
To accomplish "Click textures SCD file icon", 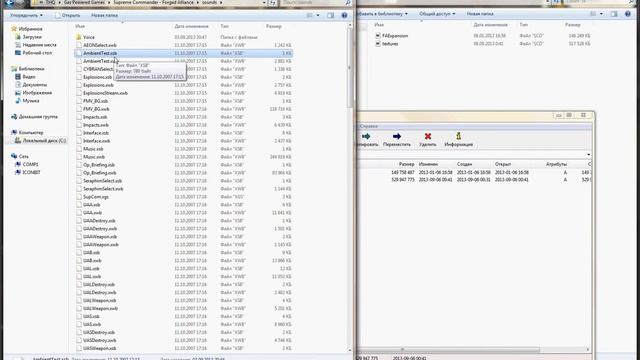I will [378, 44].
